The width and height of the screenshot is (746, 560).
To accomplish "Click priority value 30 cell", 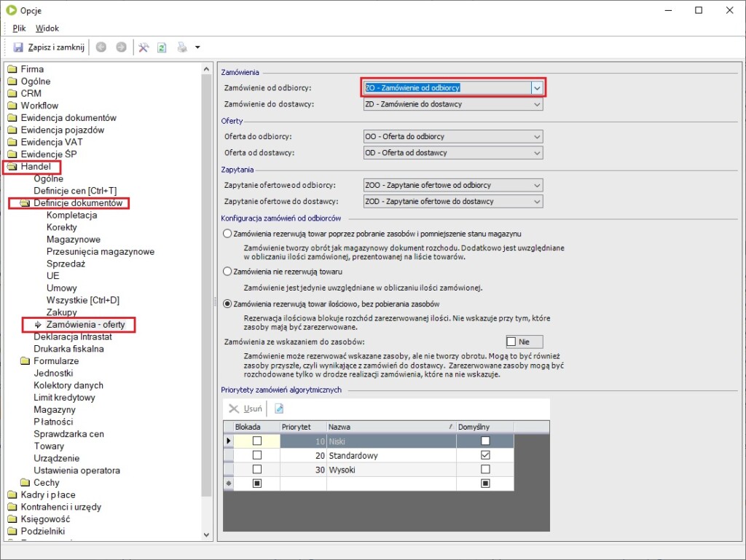I will [303, 470].
